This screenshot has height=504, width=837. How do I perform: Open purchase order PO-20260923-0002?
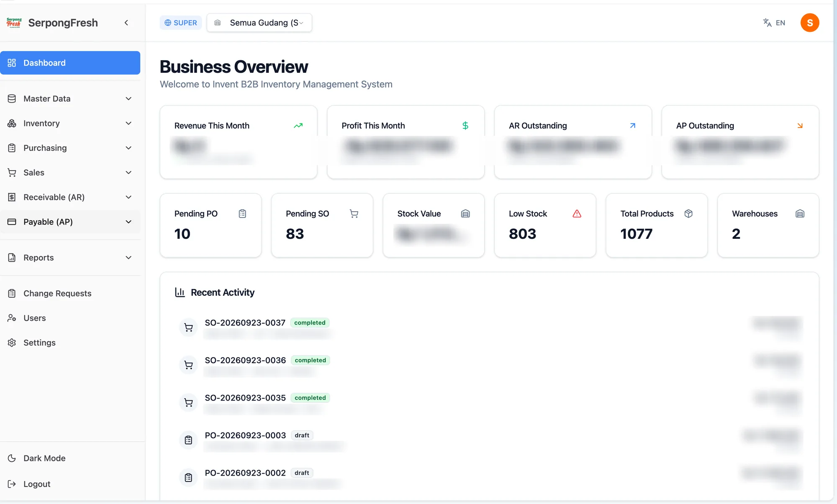245,473
